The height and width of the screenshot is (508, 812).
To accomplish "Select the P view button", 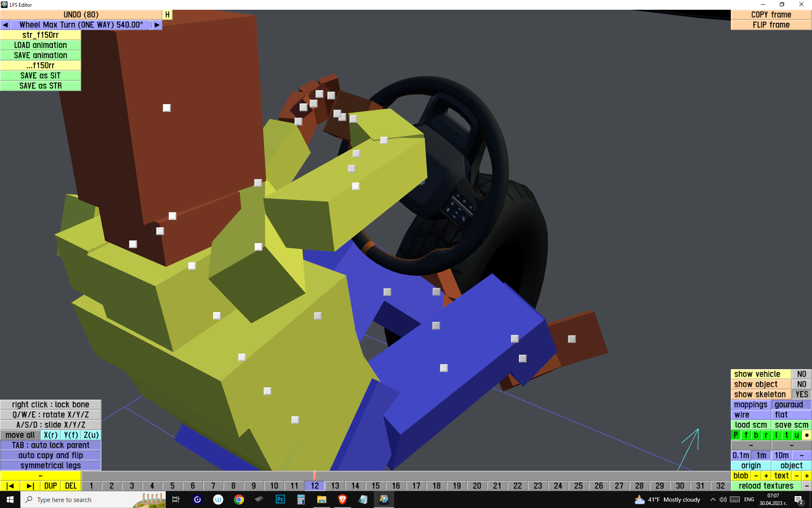I will pyautogui.click(x=736, y=435).
